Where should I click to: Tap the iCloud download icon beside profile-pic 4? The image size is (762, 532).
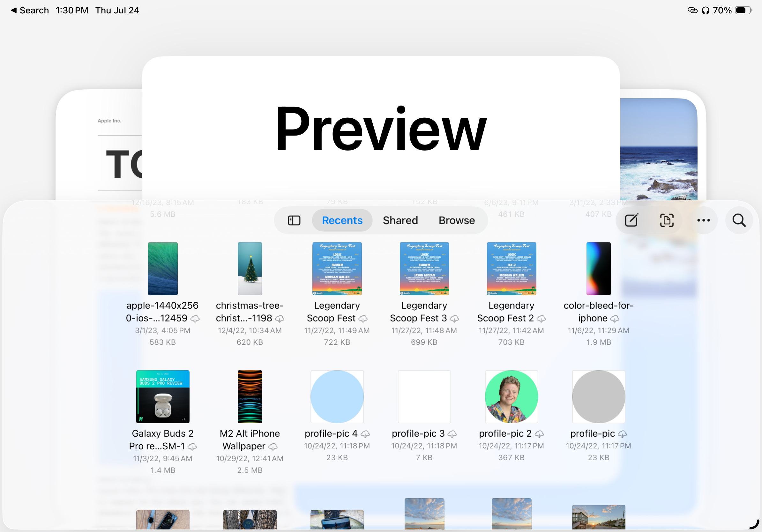[365, 434]
